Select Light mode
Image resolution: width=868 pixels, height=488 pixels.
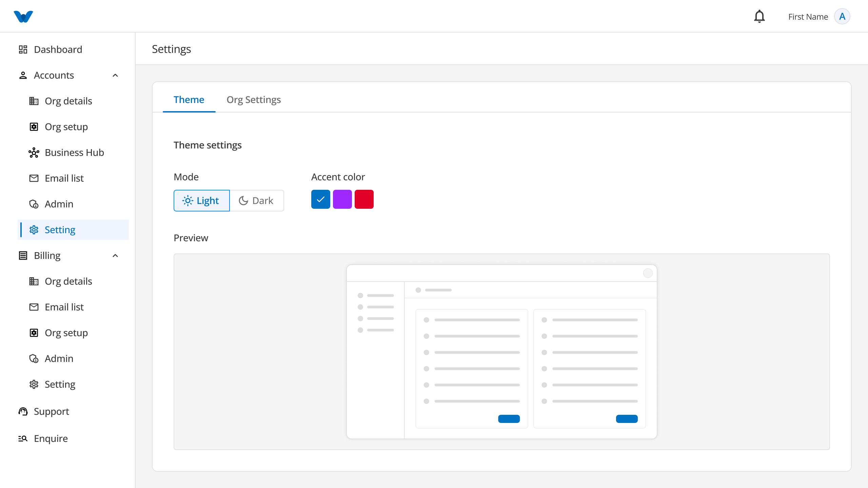202,201
